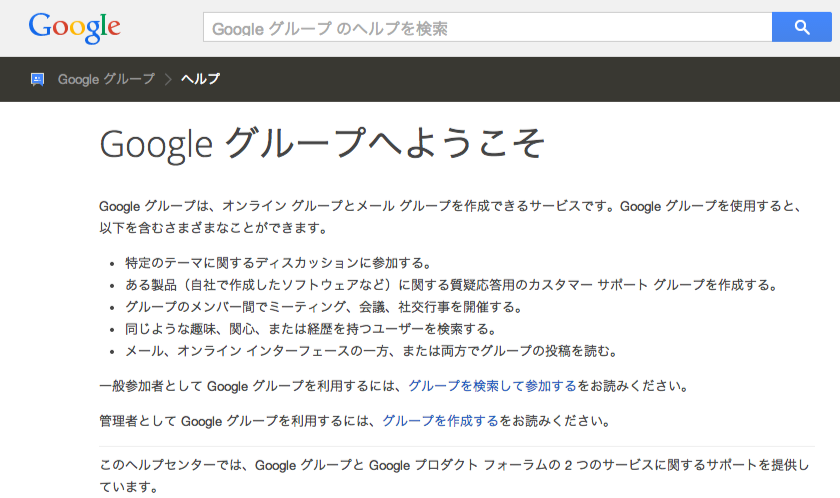Click the Google logo

[x=74, y=28]
